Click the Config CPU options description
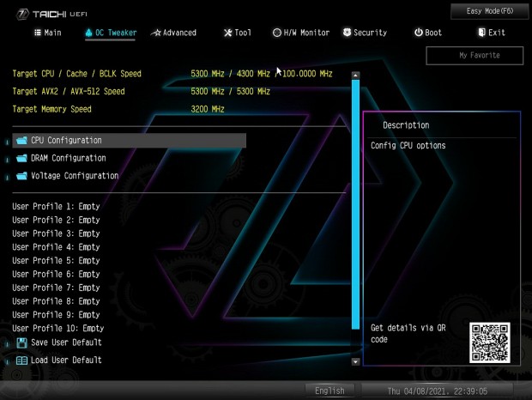Image resolution: width=532 pixels, height=400 pixels. (408, 146)
